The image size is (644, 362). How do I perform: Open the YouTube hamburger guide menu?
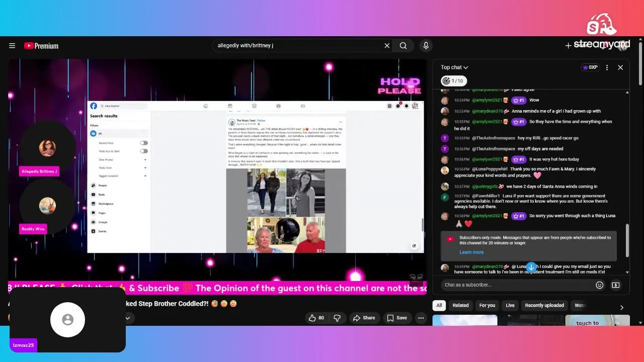click(12, 46)
